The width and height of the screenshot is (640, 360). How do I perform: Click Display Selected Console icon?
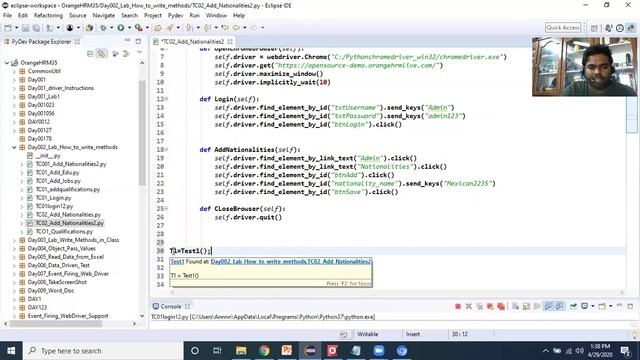[x=584, y=307]
